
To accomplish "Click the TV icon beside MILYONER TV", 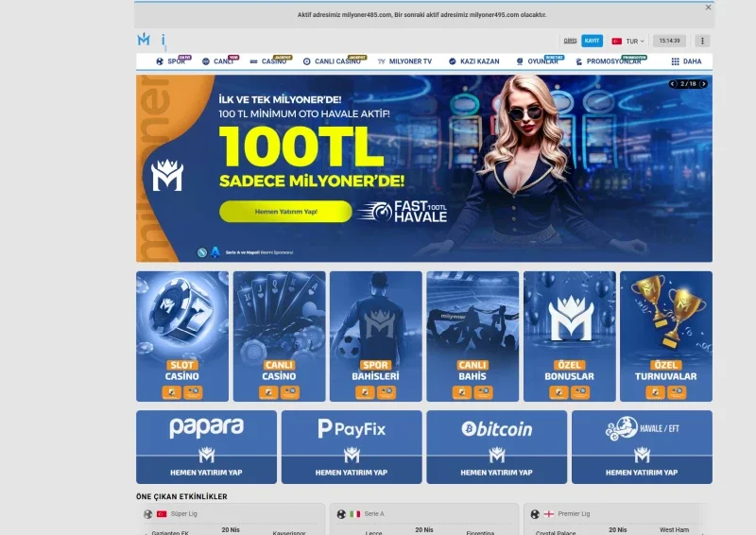I will 382,61.
